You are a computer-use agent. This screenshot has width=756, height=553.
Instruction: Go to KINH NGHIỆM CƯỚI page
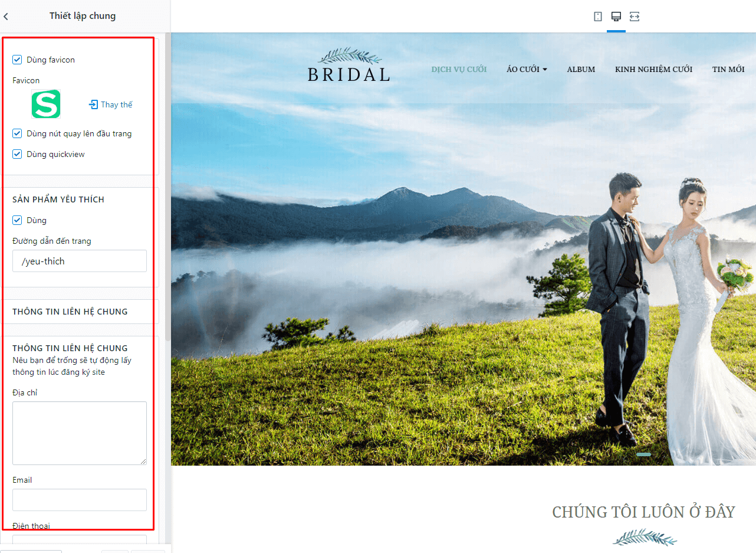(x=653, y=69)
